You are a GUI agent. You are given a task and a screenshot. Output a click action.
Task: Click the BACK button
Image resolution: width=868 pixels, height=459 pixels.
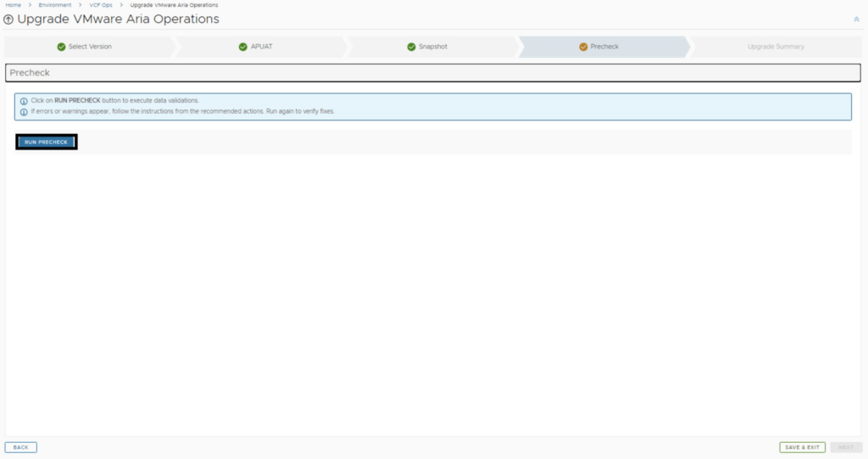click(20, 447)
